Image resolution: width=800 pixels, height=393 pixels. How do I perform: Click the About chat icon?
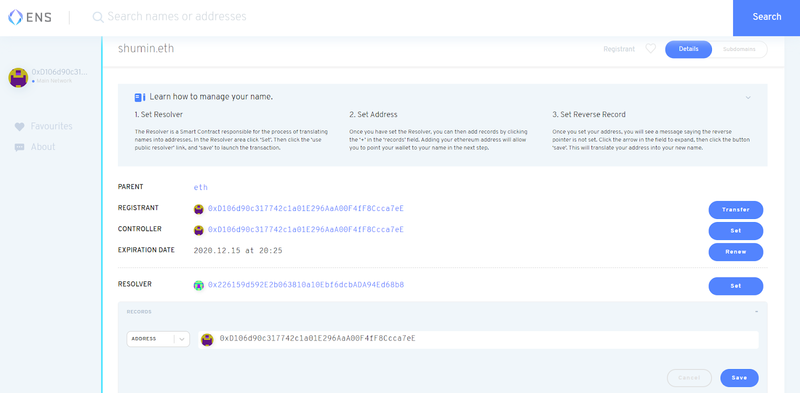[19, 148]
